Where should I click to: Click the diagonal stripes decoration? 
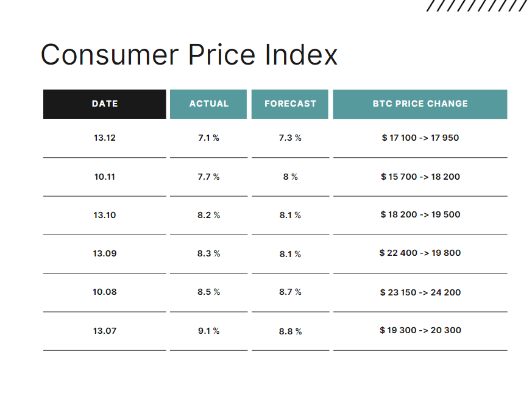coord(477,6)
